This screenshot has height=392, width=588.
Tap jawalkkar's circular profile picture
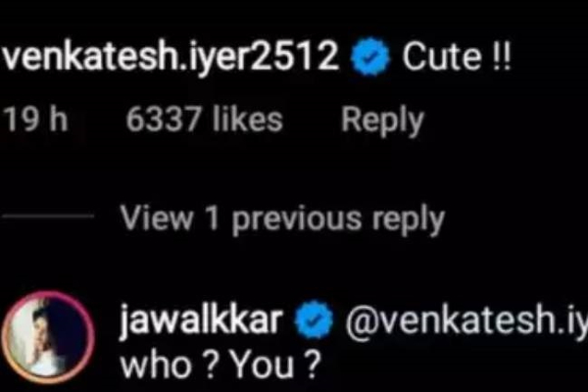48,336
